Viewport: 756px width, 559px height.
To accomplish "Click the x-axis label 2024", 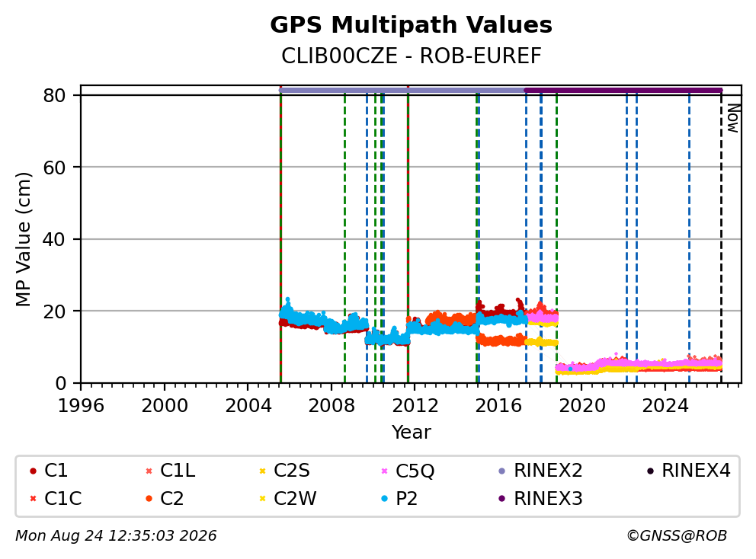I will pos(665,406).
